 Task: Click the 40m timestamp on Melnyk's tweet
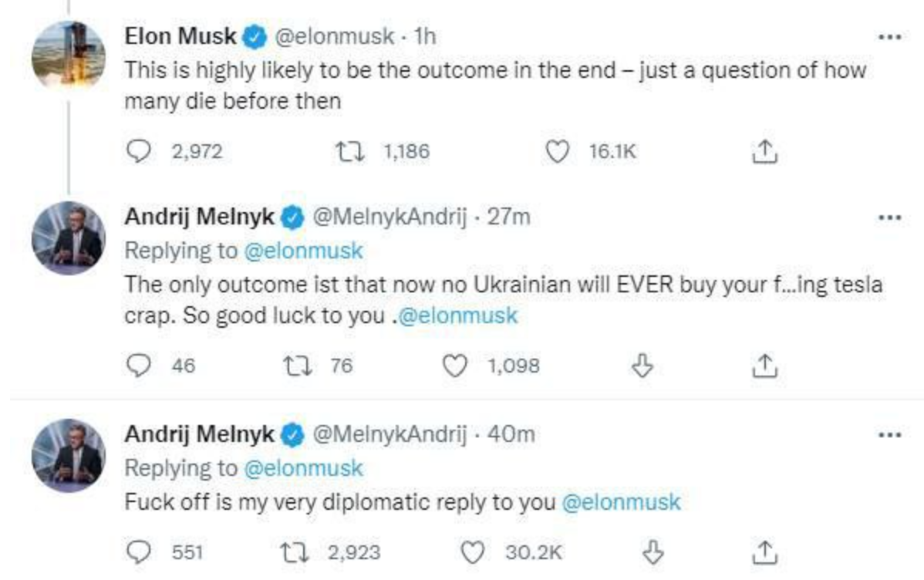tap(511, 435)
